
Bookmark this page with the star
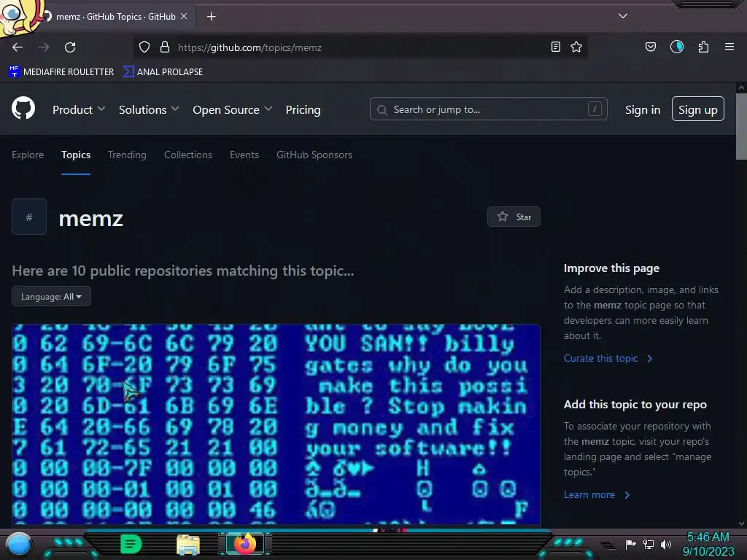pyautogui.click(x=576, y=47)
